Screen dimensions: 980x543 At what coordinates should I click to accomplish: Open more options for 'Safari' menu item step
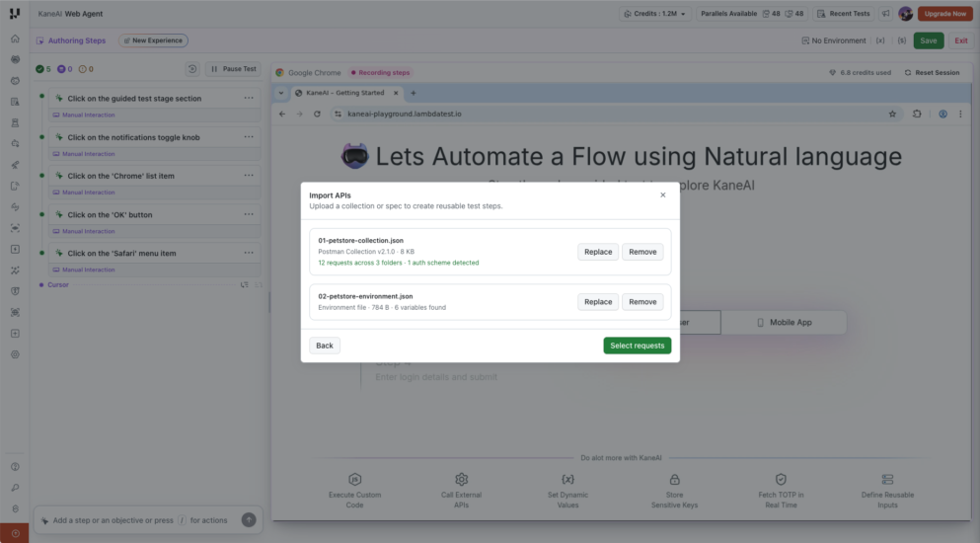(x=249, y=254)
